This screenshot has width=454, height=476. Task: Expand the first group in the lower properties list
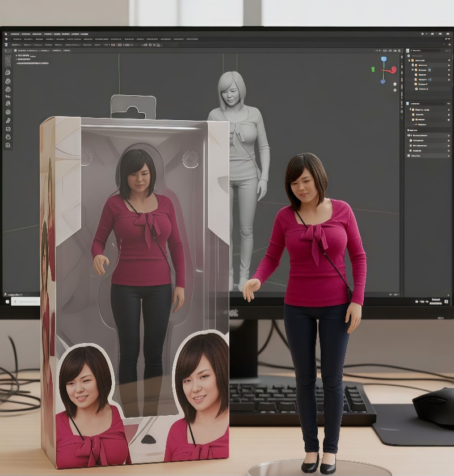[x=410, y=136]
